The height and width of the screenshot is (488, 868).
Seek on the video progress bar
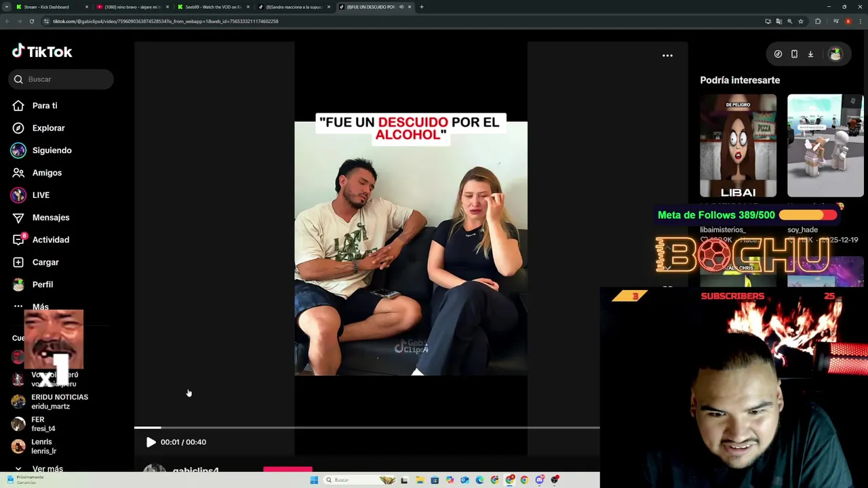[x=366, y=428]
